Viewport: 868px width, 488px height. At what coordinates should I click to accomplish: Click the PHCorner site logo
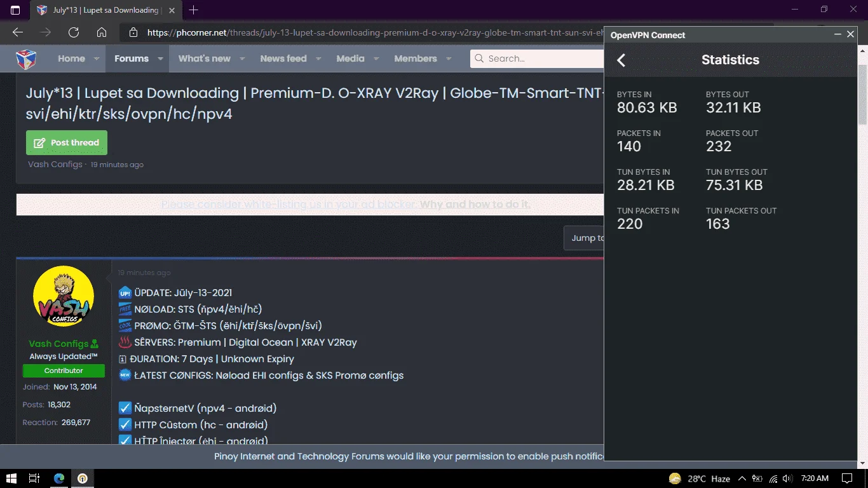pyautogui.click(x=26, y=58)
